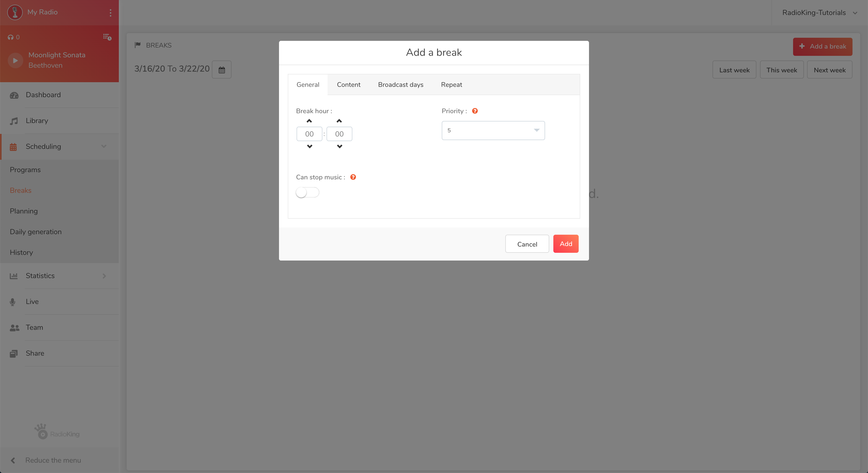Open the My Radio three-dot menu
The image size is (868, 473).
click(x=110, y=12)
